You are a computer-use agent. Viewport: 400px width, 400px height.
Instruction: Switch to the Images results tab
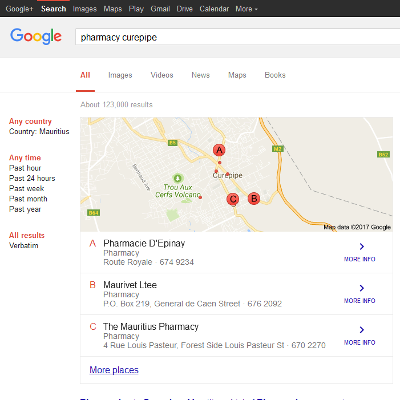[x=120, y=75]
